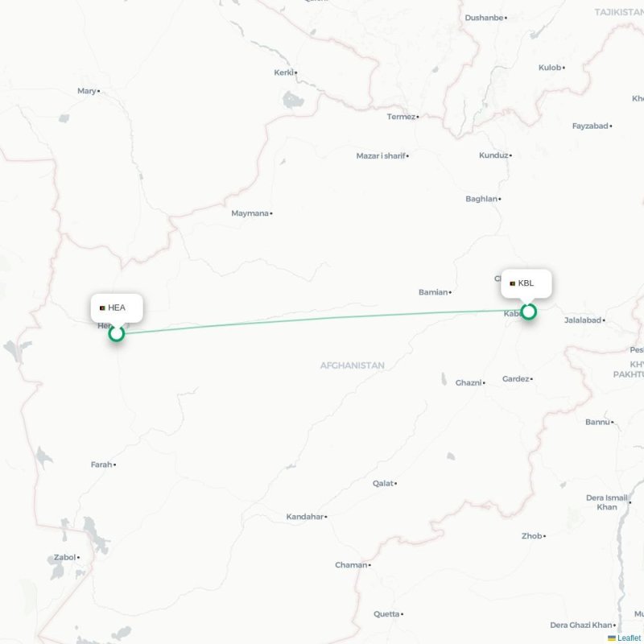This screenshot has height=644, width=644.
Task: Click the flag icon in KBL popup
Action: [512, 284]
